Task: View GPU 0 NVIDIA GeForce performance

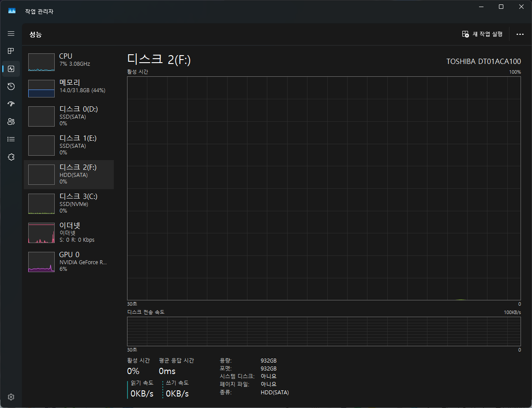Action: point(69,262)
